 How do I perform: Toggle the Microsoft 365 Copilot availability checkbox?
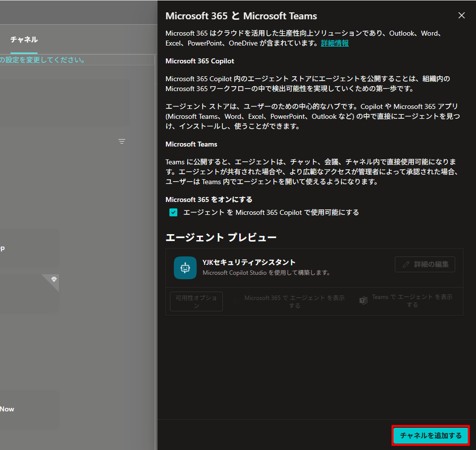pyautogui.click(x=173, y=212)
